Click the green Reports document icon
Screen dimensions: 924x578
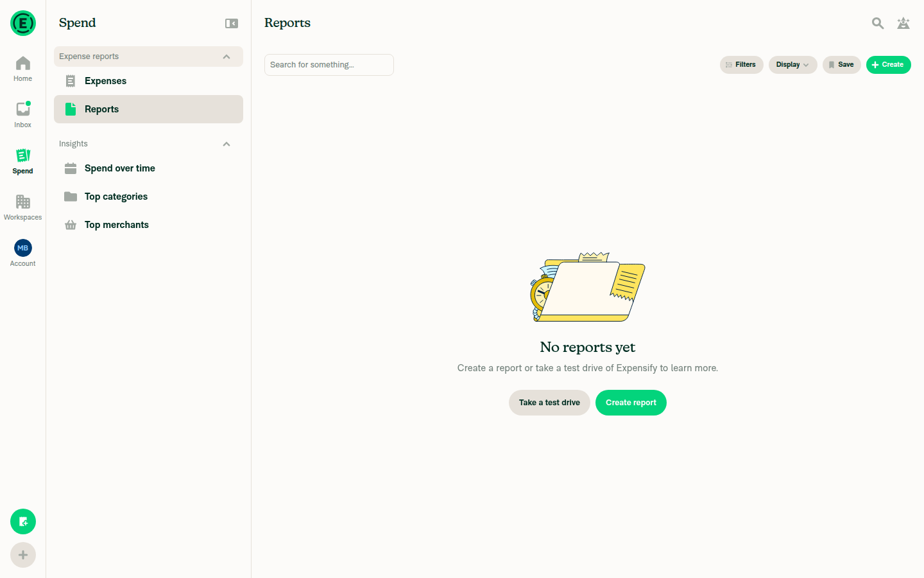click(x=71, y=109)
